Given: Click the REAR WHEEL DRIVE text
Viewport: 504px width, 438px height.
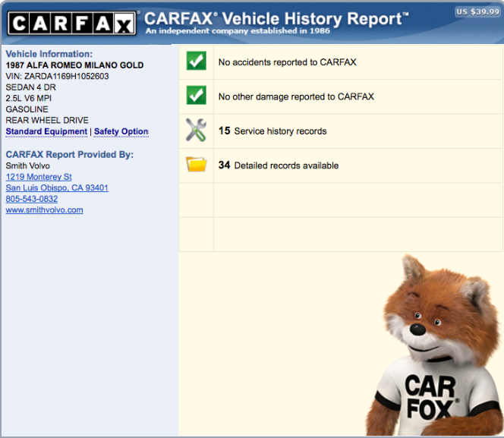Looking at the screenshot, I should [47, 120].
